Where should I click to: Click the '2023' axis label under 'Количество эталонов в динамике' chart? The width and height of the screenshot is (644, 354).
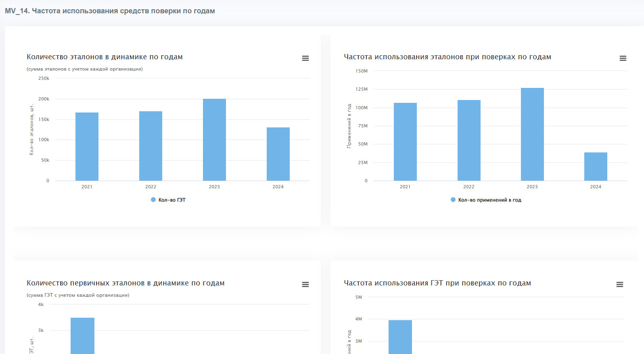click(x=214, y=187)
